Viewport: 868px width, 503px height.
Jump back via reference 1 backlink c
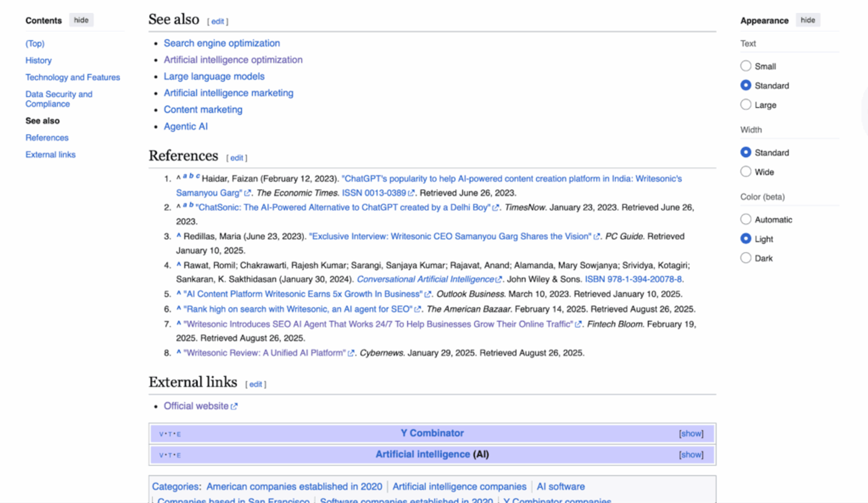(198, 176)
